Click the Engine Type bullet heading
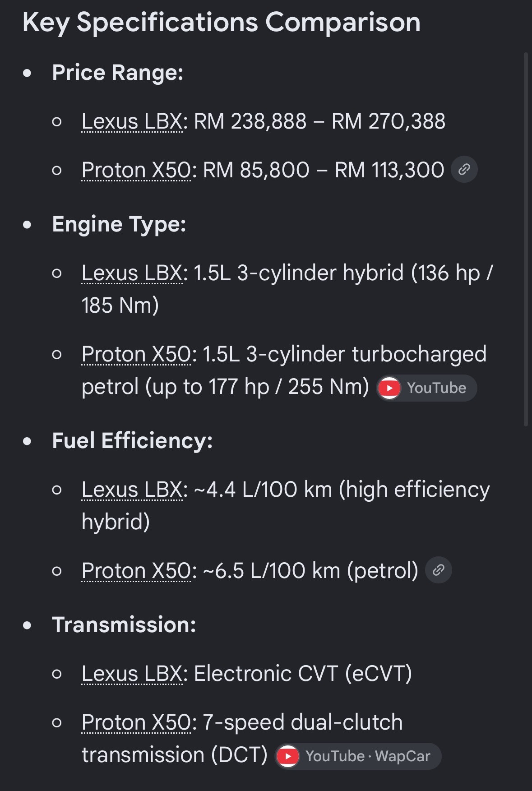This screenshot has height=791, width=532. click(119, 224)
